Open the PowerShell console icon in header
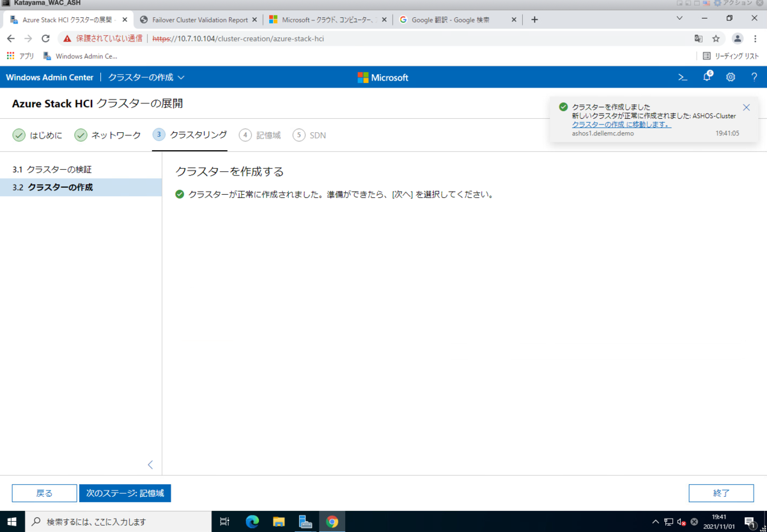 (x=683, y=77)
